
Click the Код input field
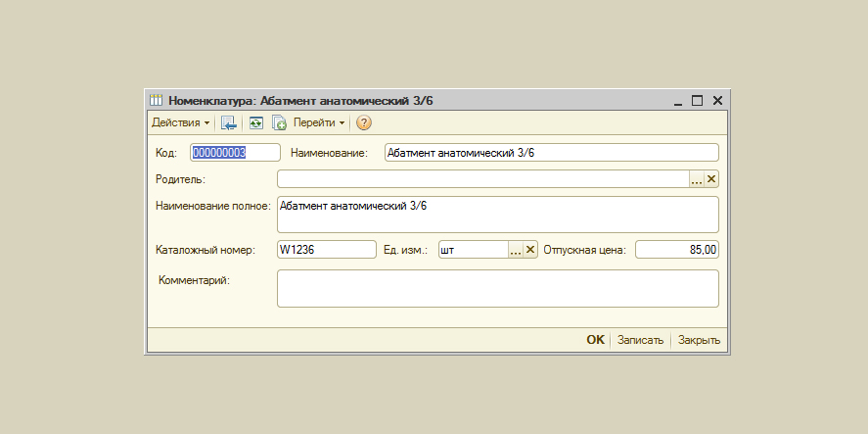pos(235,153)
